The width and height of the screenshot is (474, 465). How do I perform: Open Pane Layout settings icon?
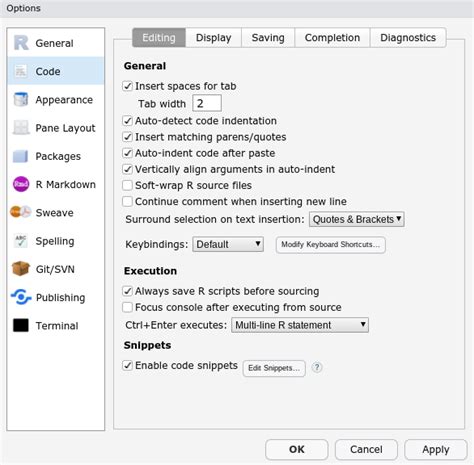pyautogui.click(x=21, y=128)
